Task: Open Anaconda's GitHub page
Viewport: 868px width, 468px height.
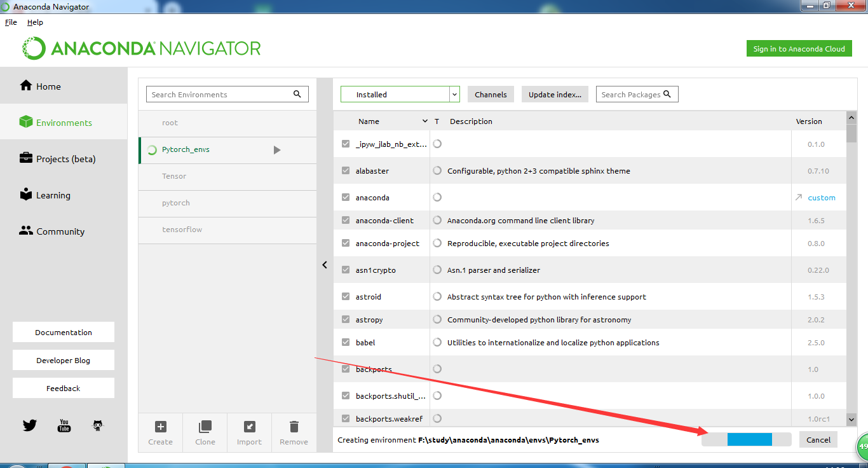Action: coord(98,425)
